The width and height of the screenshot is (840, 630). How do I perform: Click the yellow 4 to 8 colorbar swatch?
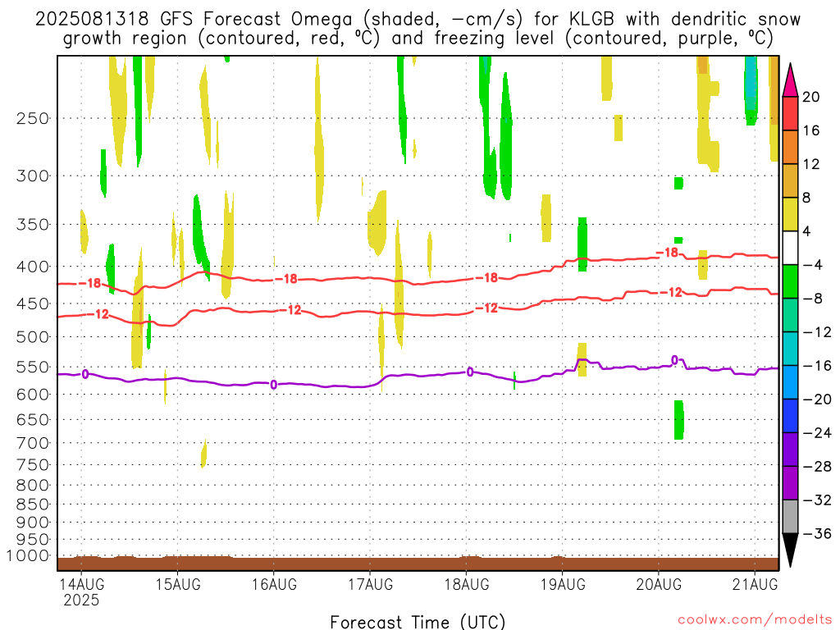click(790, 214)
